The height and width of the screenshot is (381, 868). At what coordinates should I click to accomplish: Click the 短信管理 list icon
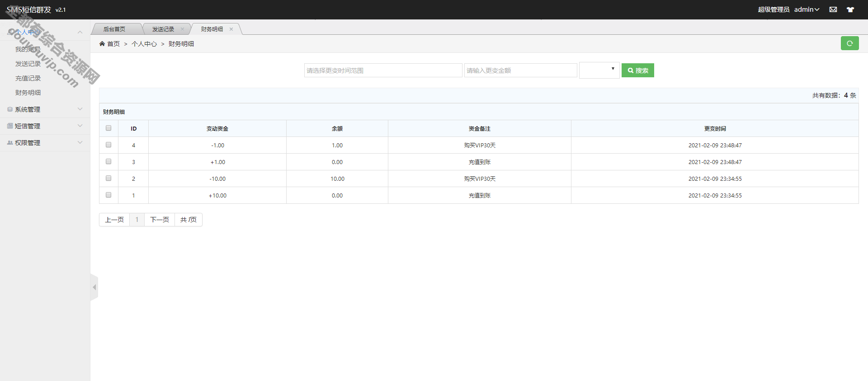coord(10,126)
